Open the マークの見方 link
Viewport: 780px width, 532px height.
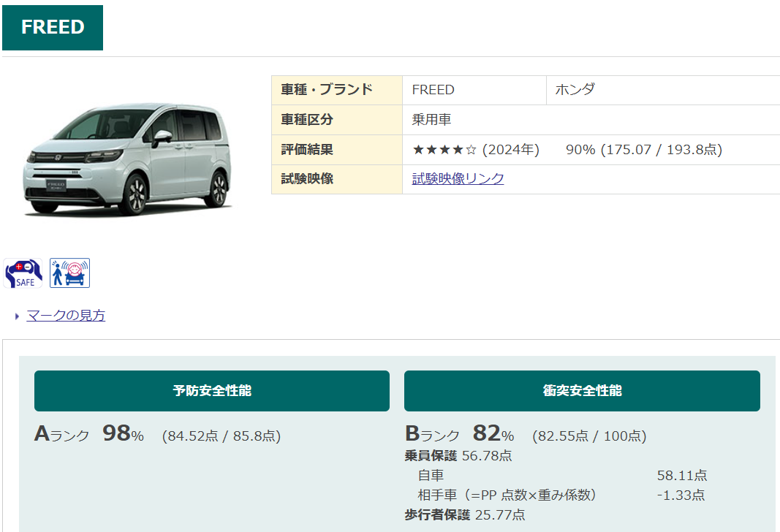[66, 315]
